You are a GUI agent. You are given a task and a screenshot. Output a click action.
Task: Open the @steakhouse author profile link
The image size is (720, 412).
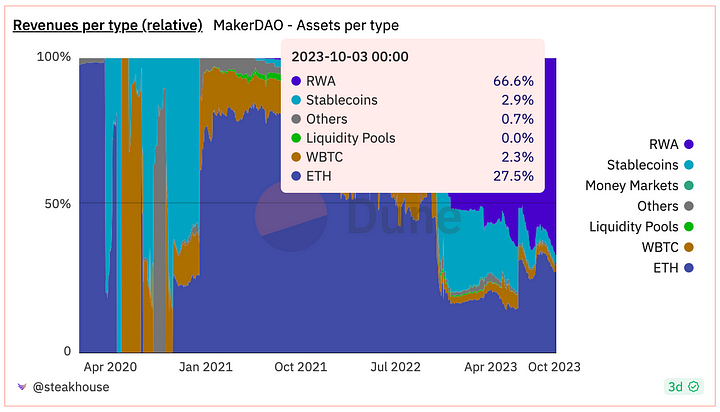click(71, 387)
